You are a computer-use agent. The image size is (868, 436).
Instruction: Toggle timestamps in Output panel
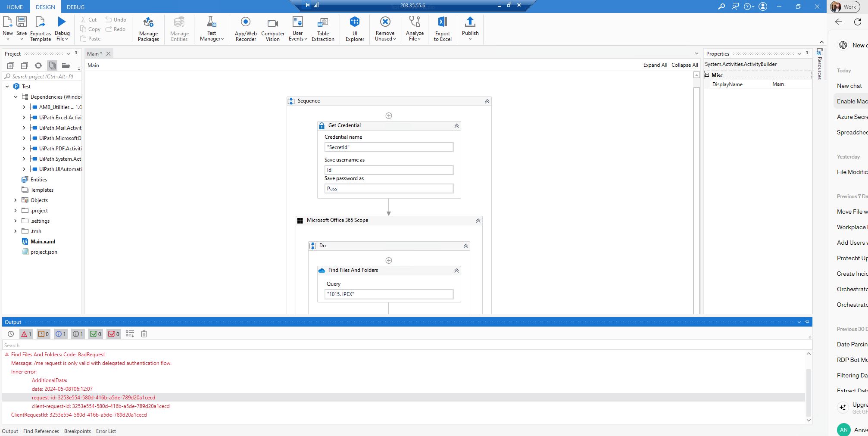(11, 334)
